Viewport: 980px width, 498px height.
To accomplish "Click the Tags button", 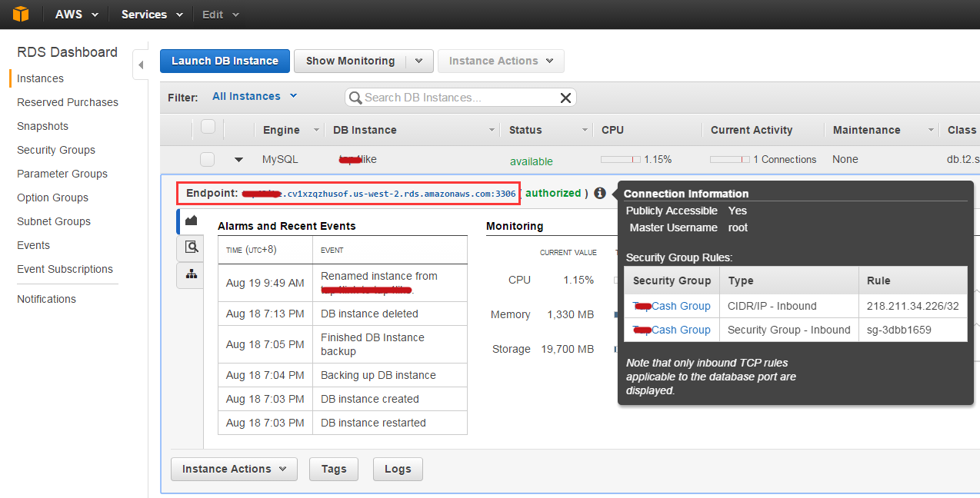I will [334, 469].
